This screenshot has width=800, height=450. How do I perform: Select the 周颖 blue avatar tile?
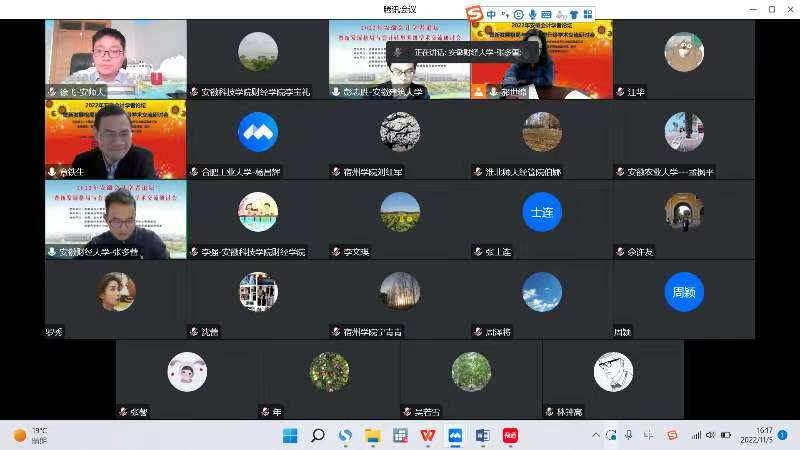(684, 291)
